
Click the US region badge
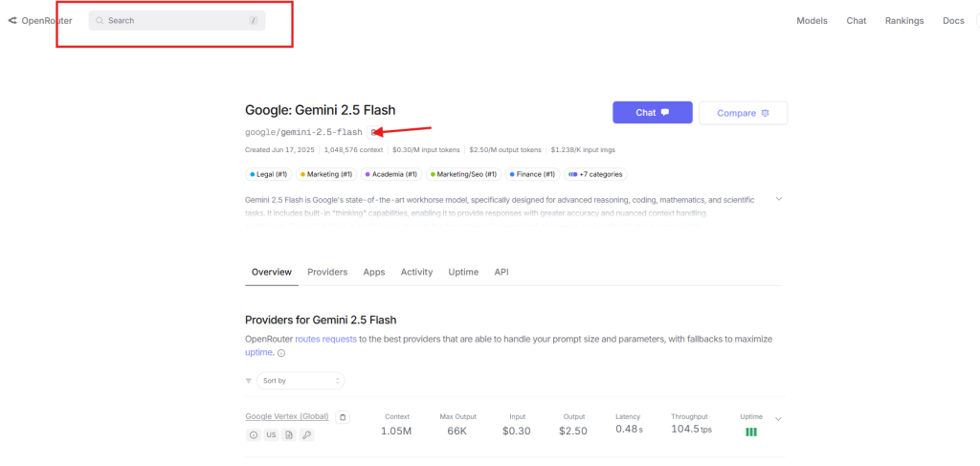(271, 435)
